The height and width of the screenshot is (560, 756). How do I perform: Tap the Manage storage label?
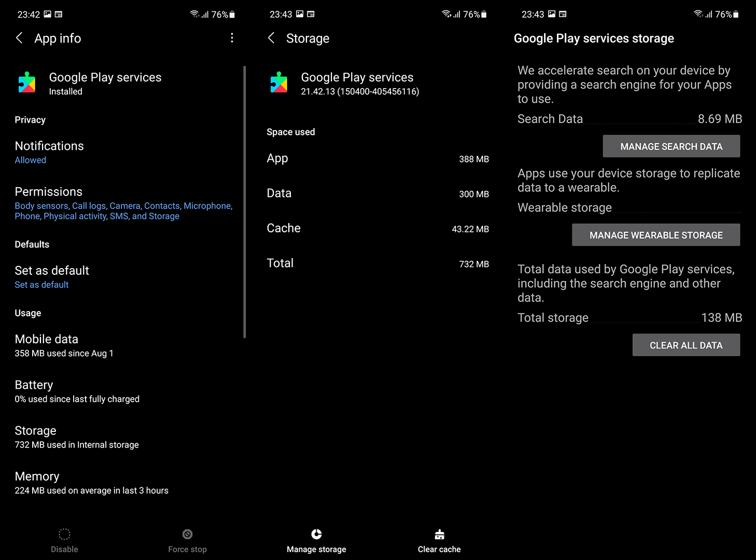pyautogui.click(x=316, y=549)
